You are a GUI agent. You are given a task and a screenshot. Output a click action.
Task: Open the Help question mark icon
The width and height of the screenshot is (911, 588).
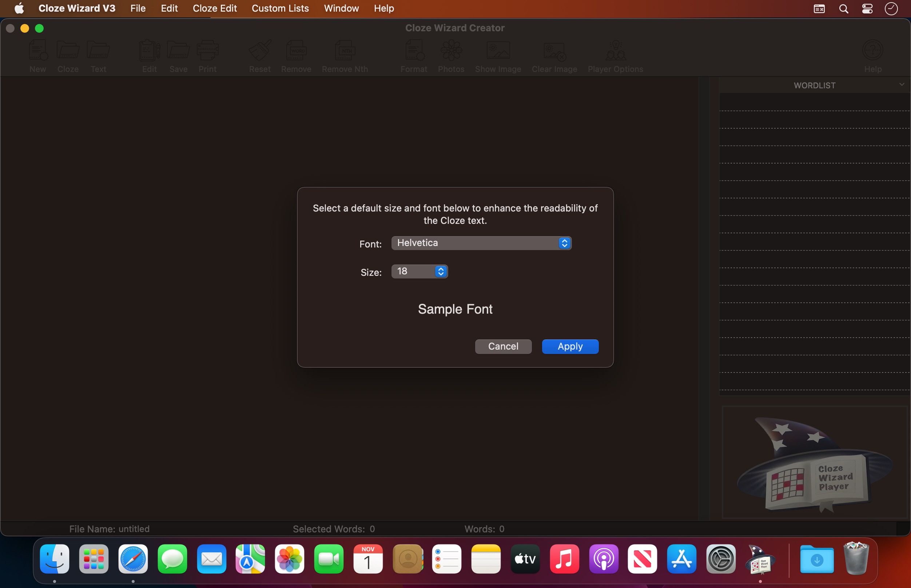[872, 51]
